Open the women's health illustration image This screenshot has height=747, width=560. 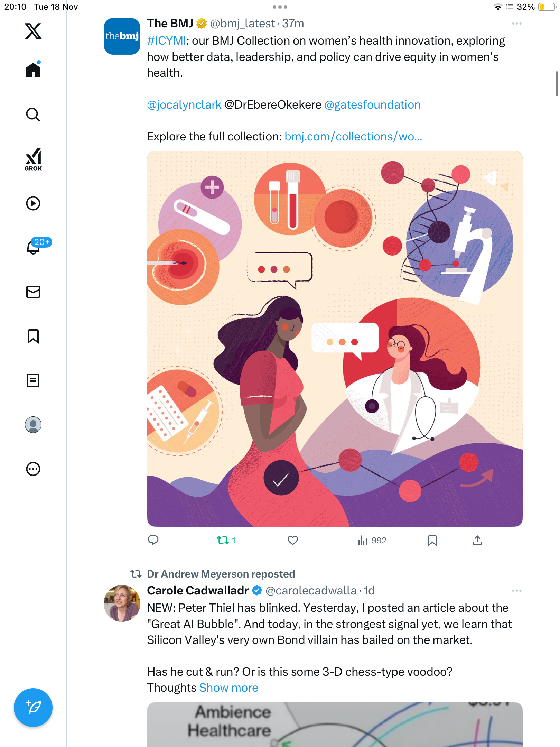335,339
